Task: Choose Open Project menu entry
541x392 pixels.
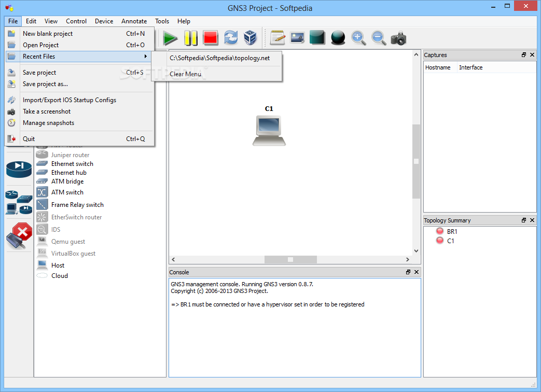Action: click(x=79, y=45)
